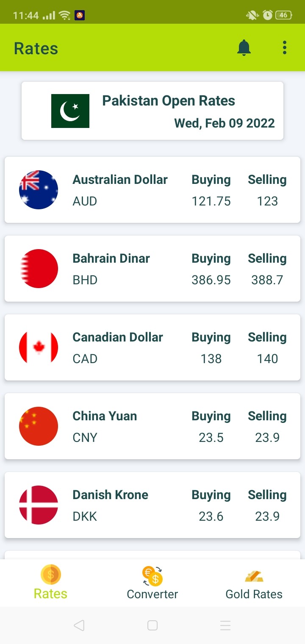Screen dimensions: 305x644
Task: Select the China Yuan currency name
Action: [105, 416]
